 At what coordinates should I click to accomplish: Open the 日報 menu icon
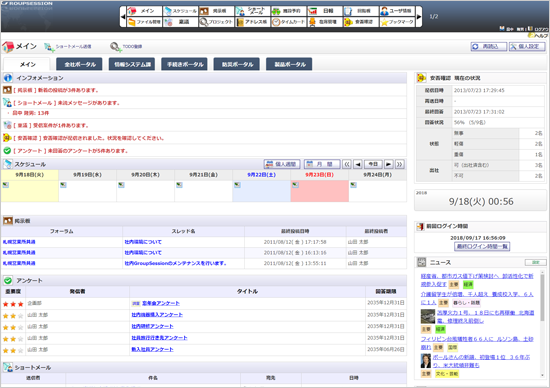[325, 11]
